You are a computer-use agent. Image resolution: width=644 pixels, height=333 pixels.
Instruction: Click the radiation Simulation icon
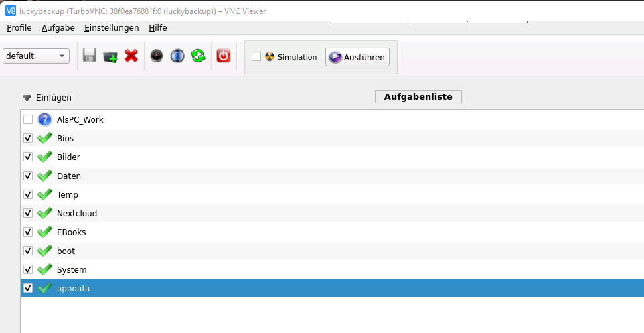coord(270,57)
